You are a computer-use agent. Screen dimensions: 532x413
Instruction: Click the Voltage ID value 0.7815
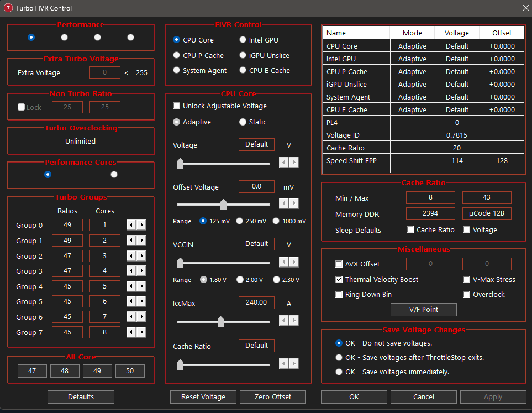coord(457,135)
